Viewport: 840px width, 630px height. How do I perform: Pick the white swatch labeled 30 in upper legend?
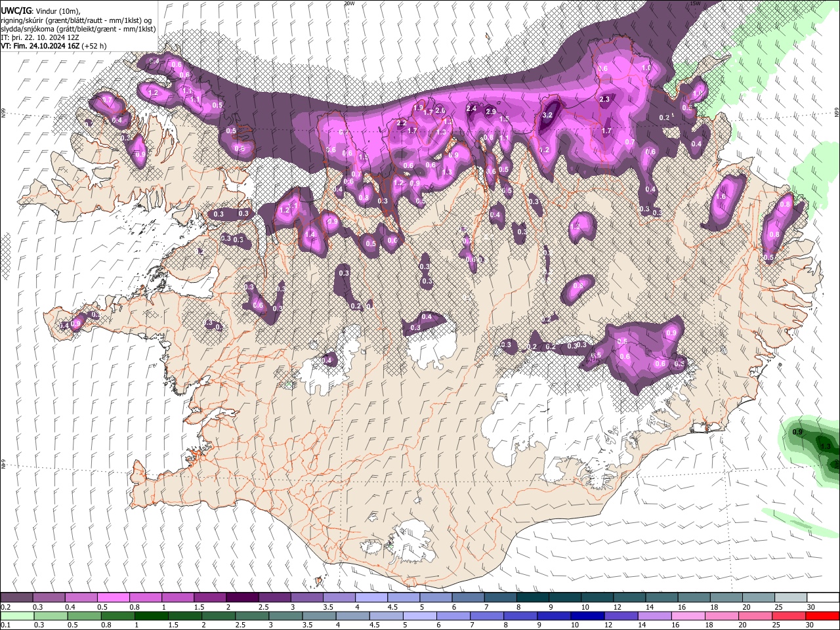click(x=823, y=598)
